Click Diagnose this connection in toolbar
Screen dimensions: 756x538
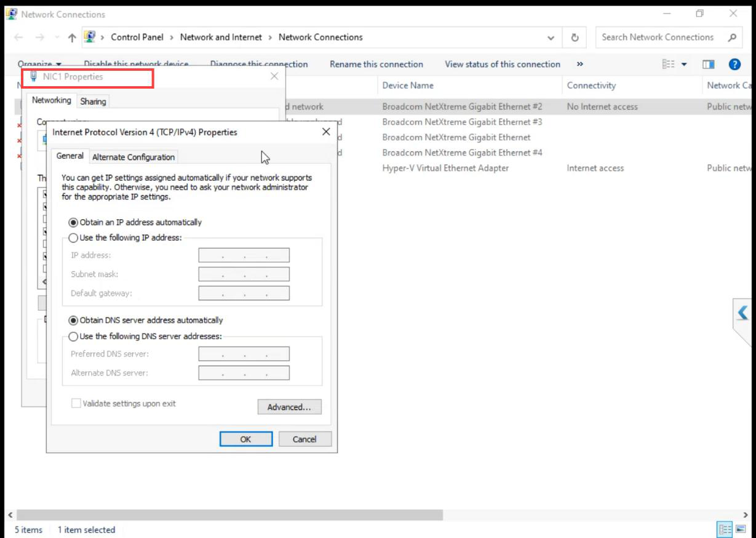(259, 64)
